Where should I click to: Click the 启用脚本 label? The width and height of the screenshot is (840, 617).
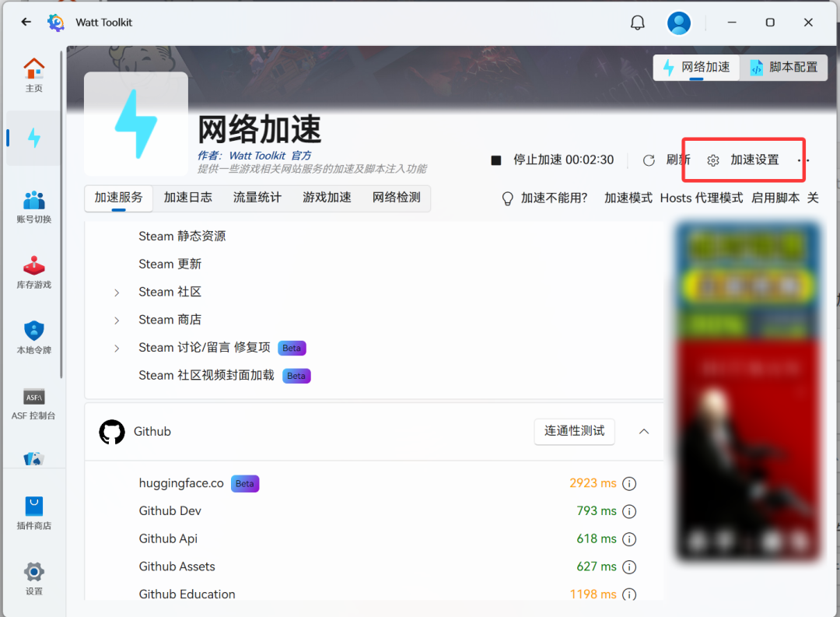pyautogui.click(x=775, y=198)
